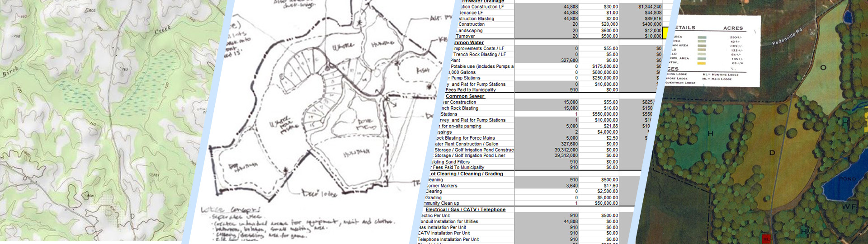
Task: Click the top legend swatch for 250 acres
Action: (x=702, y=38)
